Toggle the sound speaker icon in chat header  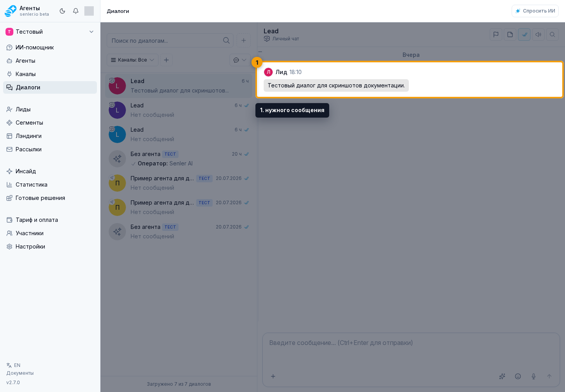point(538,34)
